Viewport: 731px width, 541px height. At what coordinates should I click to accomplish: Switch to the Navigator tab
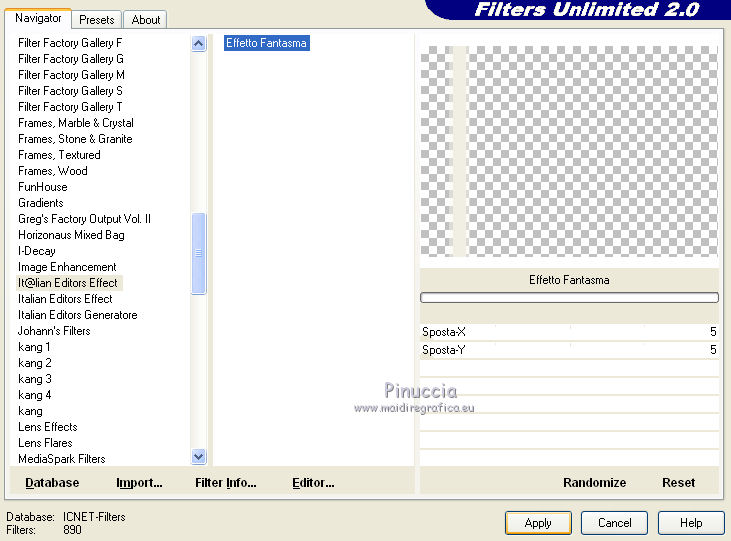[x=38, y=18]
